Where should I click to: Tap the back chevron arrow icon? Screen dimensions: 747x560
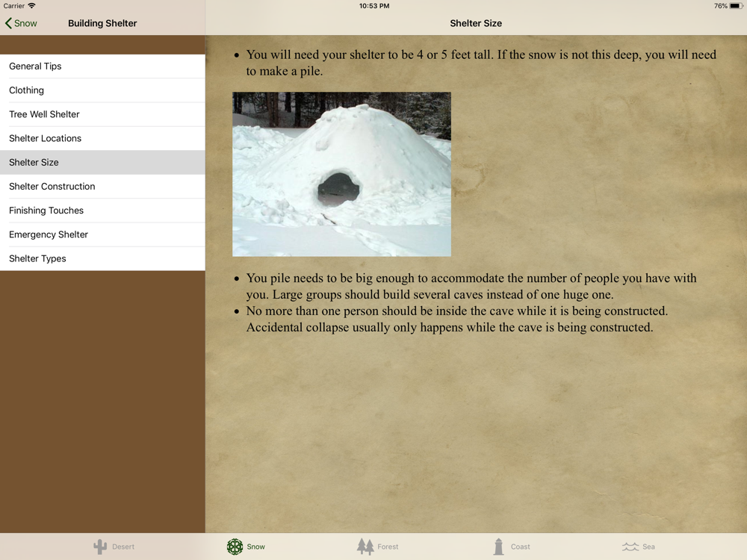click(8, 23)
